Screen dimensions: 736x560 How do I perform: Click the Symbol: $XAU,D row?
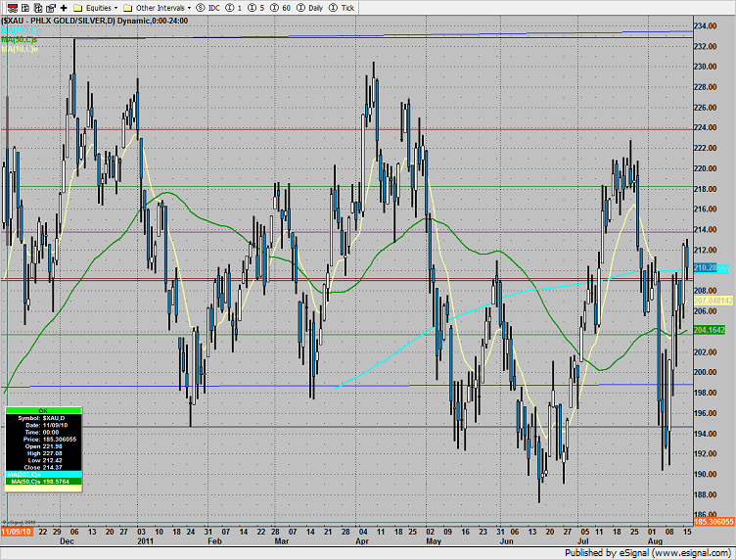(x=43, y=418)
